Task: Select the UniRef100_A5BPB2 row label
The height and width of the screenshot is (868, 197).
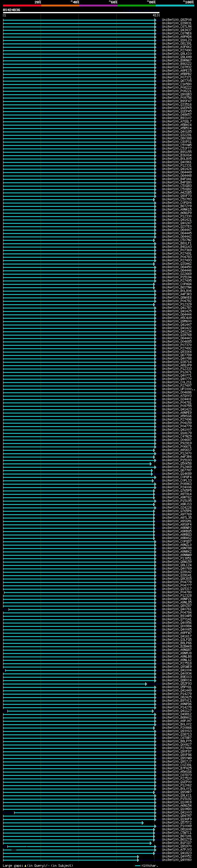Action: point(176,74)
